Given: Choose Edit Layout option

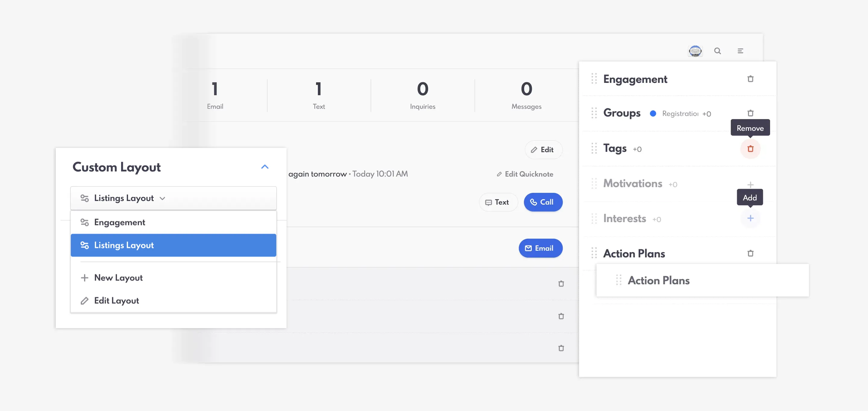Looking at the screenshot, I should [x=174, y=300].
